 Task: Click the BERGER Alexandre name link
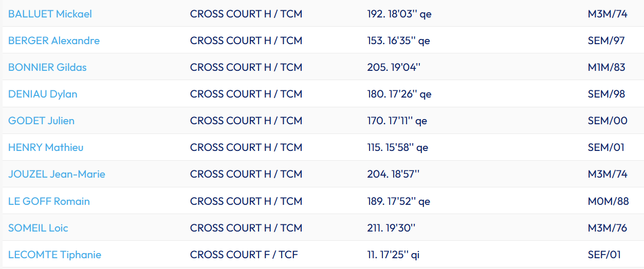pos(54,41)
